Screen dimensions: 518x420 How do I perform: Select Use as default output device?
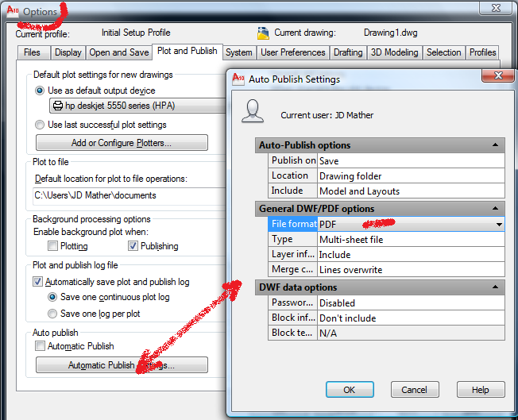click(40, 91)
